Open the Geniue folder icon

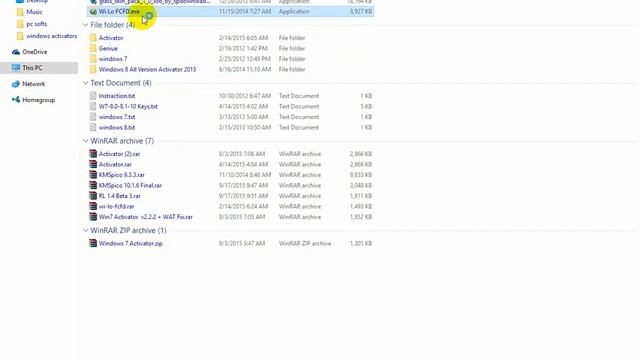pos(93,48)
